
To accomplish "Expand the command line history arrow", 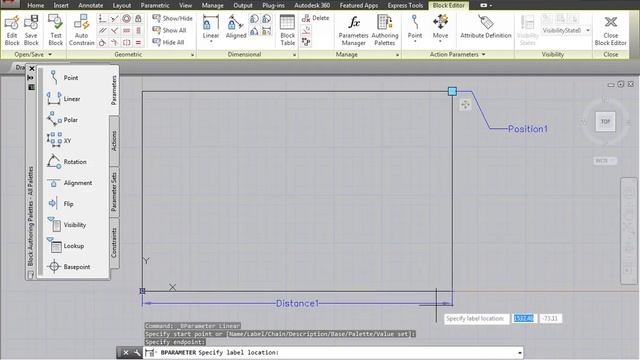I will pos(520,353).
